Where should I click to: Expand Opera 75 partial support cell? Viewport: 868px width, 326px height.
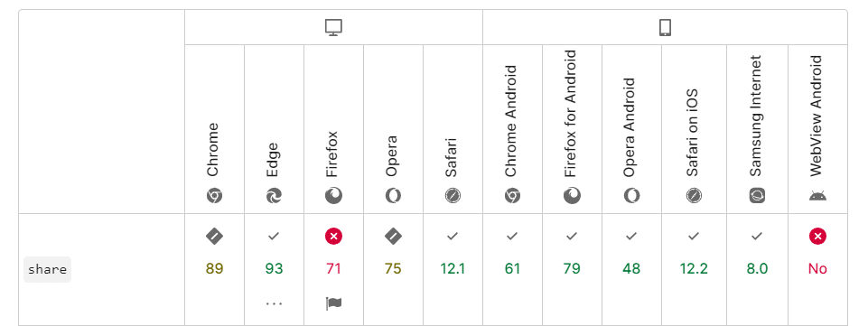(393, 269)
